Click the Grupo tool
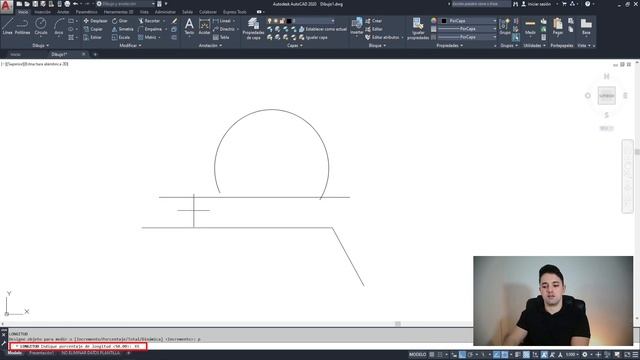 (x=505, y=27)
